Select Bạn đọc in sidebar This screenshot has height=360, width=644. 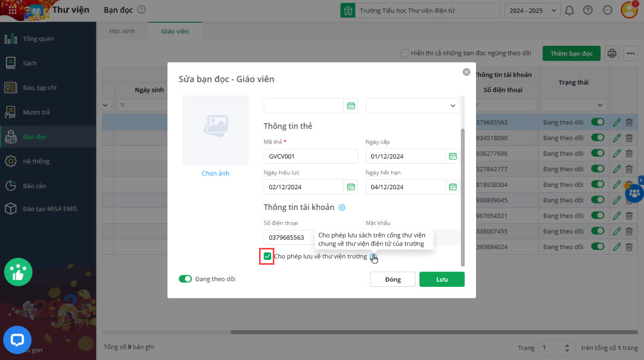48,137
